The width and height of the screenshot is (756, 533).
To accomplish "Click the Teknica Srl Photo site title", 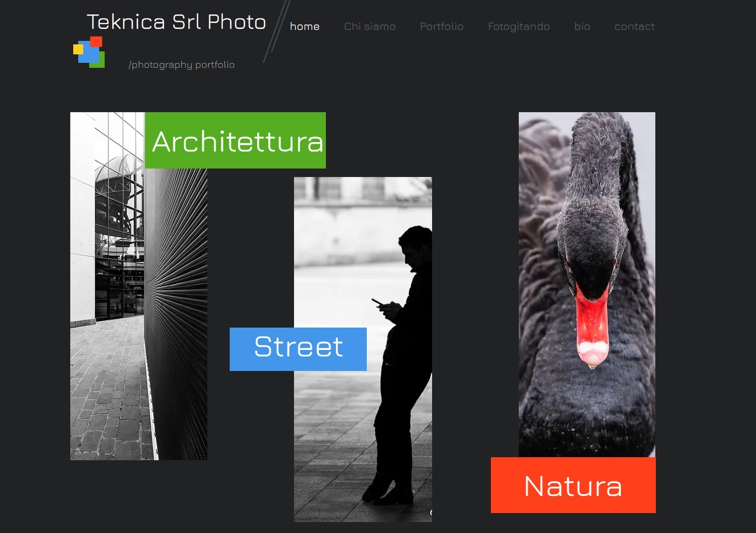I will click(176, 22).
